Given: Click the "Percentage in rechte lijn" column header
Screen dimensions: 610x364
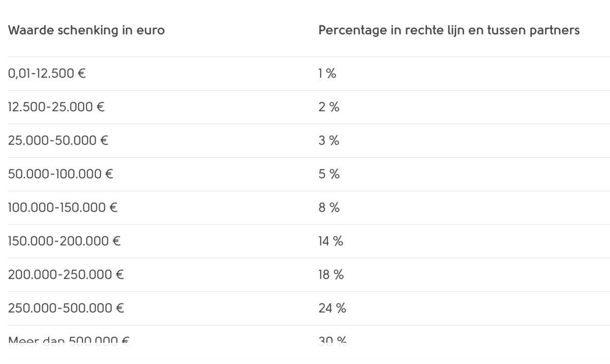Looking at the screenshot, I should click(x=448, y=30).
